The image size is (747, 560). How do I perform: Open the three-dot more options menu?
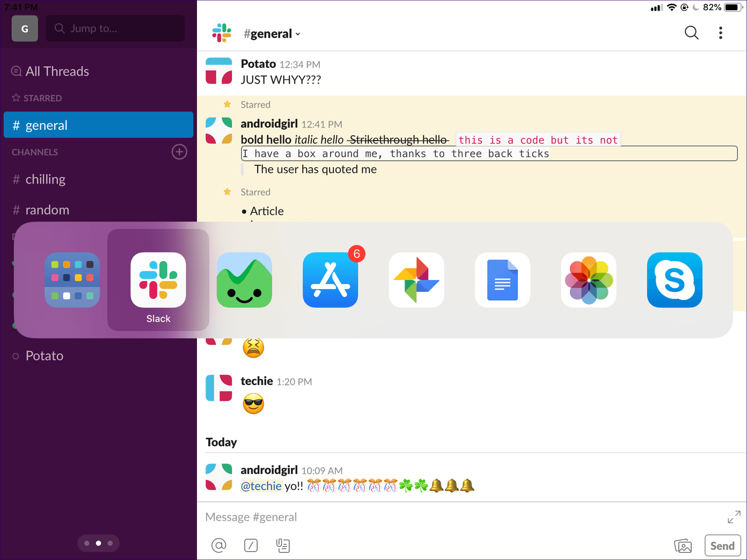(721, 33)
